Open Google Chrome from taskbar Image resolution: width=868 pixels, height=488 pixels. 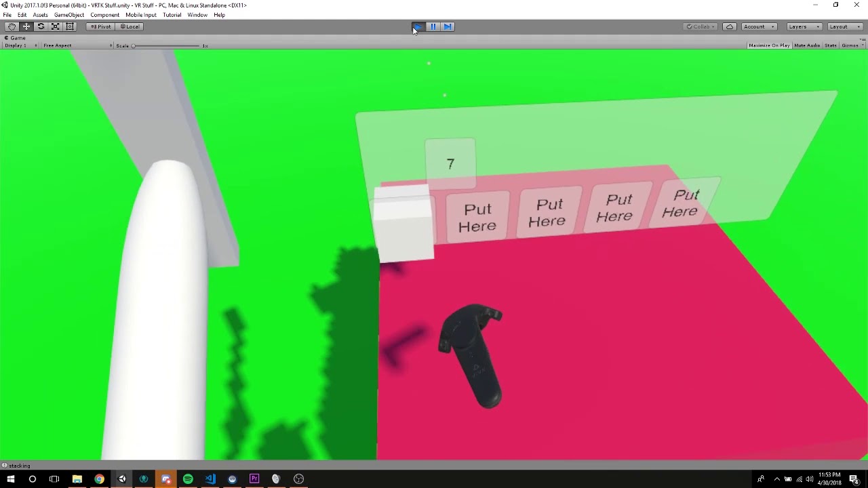coord(99,479)
